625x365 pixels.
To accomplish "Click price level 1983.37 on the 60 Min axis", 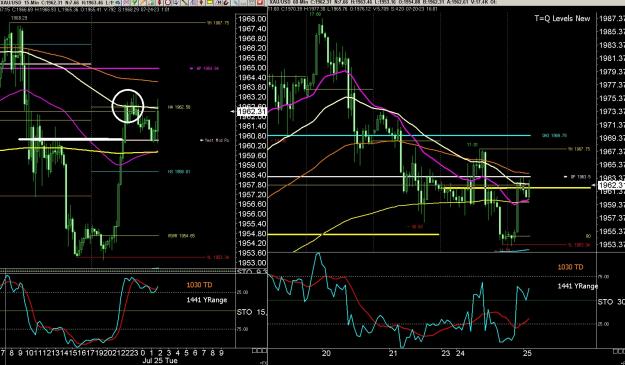I will coord(612,45).
